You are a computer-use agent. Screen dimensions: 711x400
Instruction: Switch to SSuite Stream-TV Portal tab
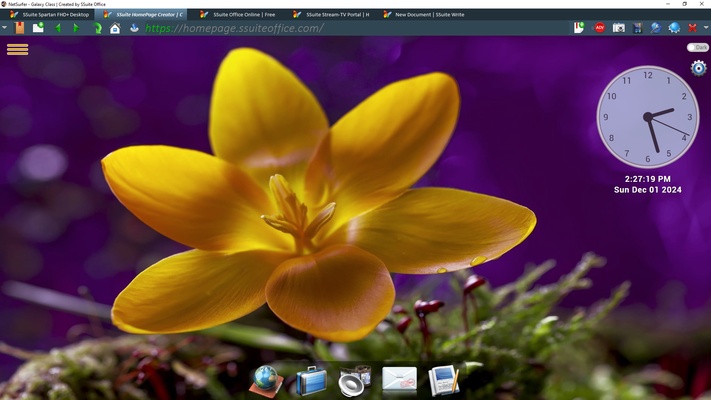[331, 15]
